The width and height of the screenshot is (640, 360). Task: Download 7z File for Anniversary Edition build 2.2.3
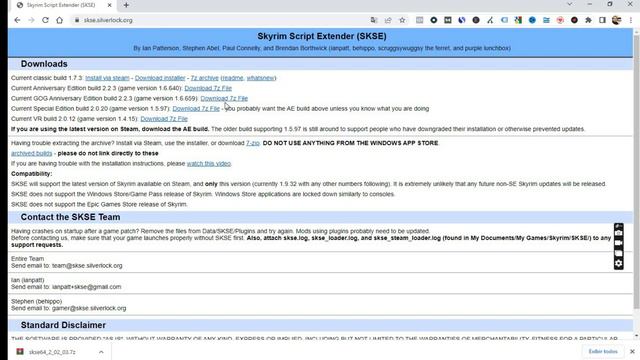(208, 88)
